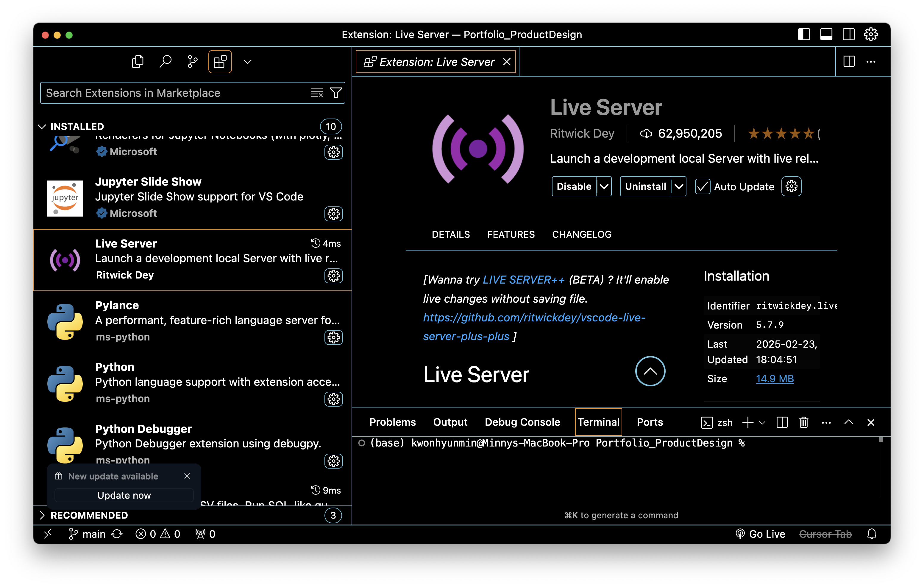This screenshot has height=588, width=924.
Task: Switch to the Problems panel tab
Action: 392,422
